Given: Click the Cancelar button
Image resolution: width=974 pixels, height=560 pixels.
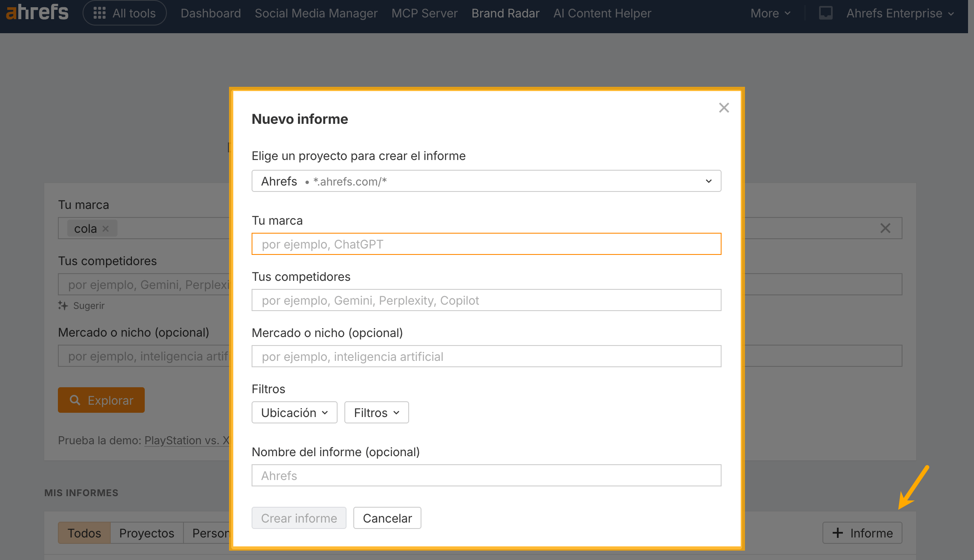Looking at the screenshot, I should pyautogui.click(x=387, y=518).
